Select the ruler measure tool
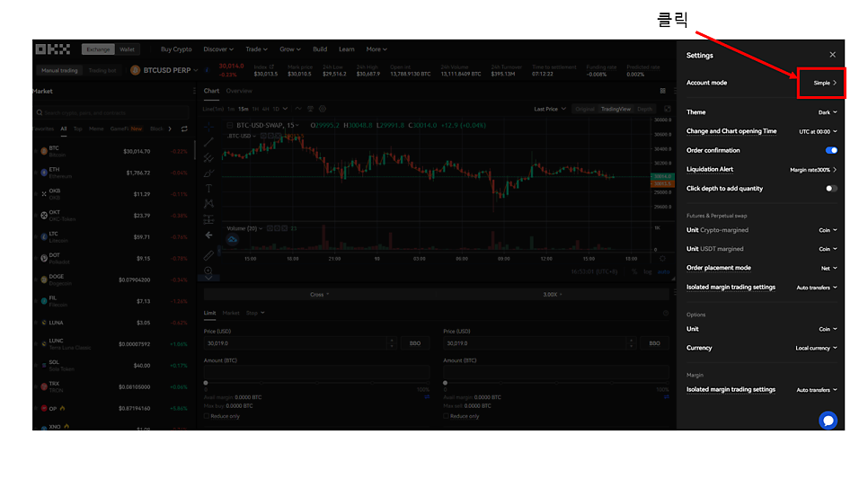Viewport: 868px width, 488px height. 208,255
